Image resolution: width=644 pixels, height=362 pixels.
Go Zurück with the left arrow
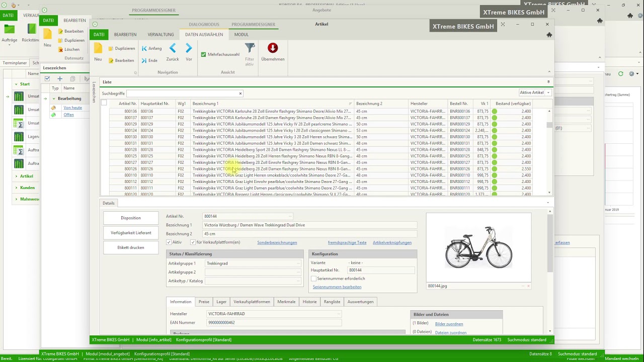click(173, 48)
